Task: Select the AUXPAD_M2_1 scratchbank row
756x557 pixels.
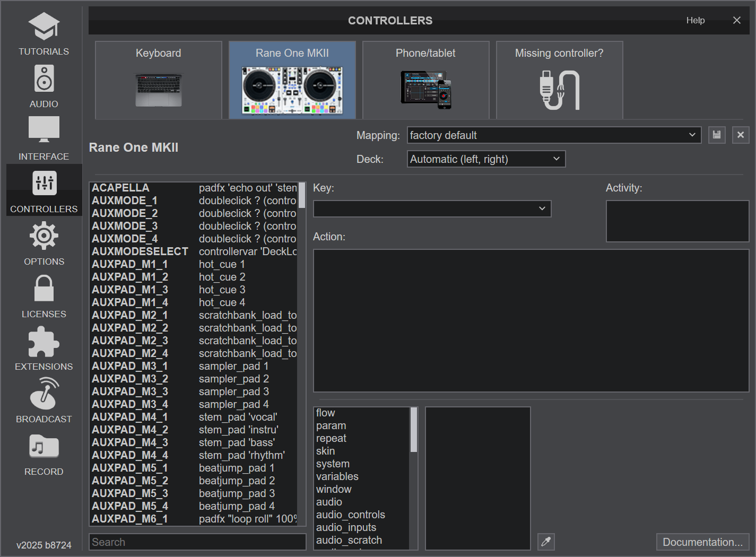Action: 194,315
